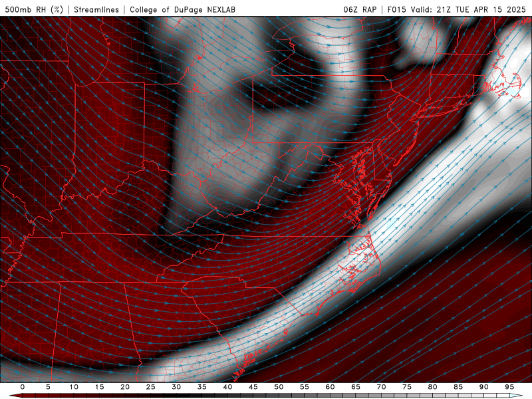
Task: Select the "40" humidity scale value
Action: [227, 387]
